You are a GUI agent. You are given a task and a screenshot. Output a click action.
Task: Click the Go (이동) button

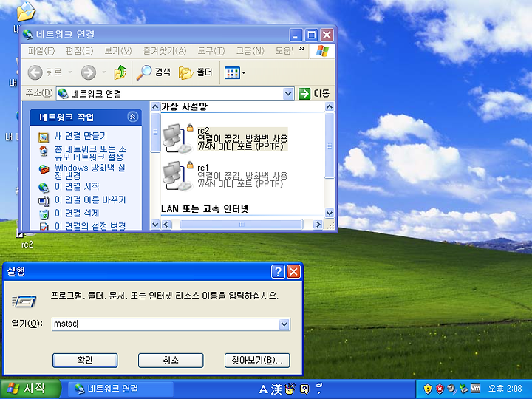coord(314,94)
